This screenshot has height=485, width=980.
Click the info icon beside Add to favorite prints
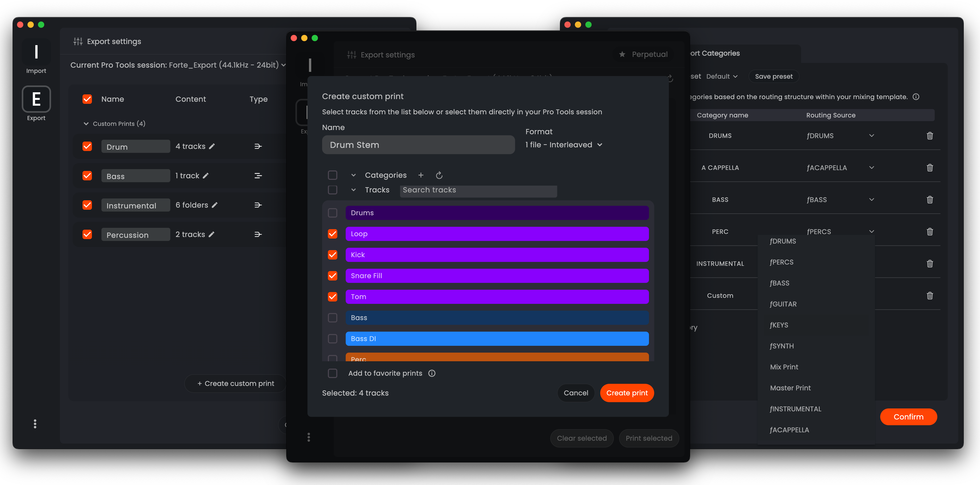click(431, 373)
